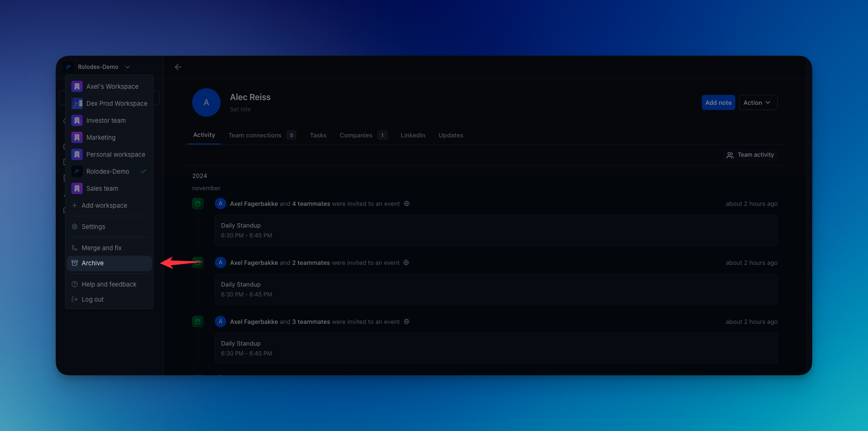The image size is (868, 431).
Task: Click the Add note button
Action: tap(718, 102)
